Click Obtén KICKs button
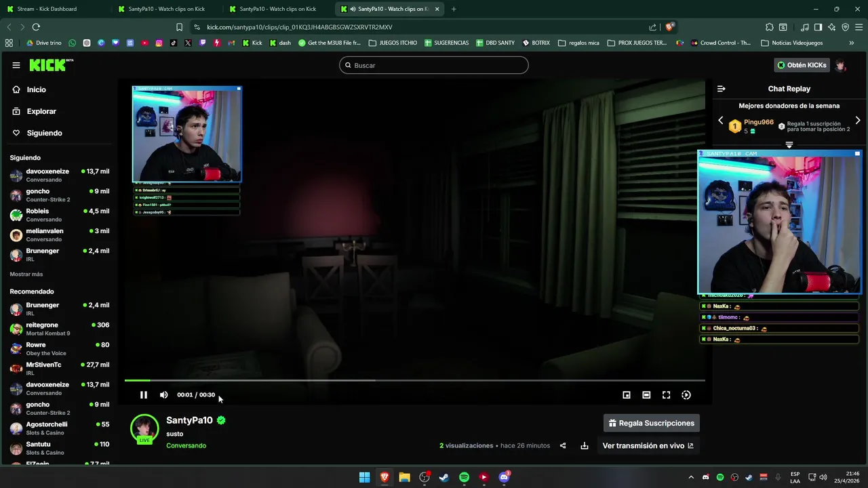Viewport: 868px width, 488px height. (x=802, y=65)
